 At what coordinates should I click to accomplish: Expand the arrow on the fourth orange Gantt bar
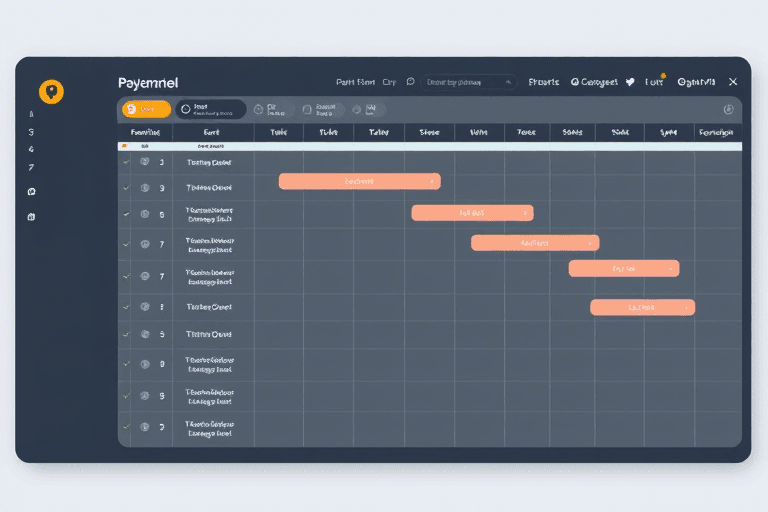671,269
